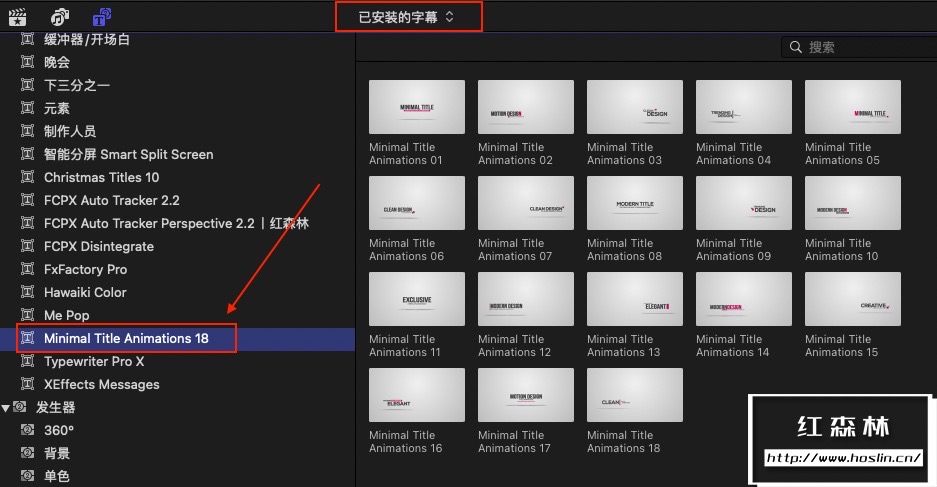Select the 360° generator category
Image resolution: width=937 pixels, height=487 pixels.
coord(59,430)
